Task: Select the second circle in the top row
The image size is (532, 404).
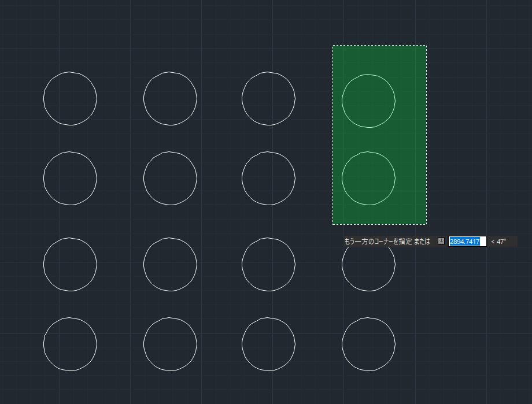Action: point(170,98)
